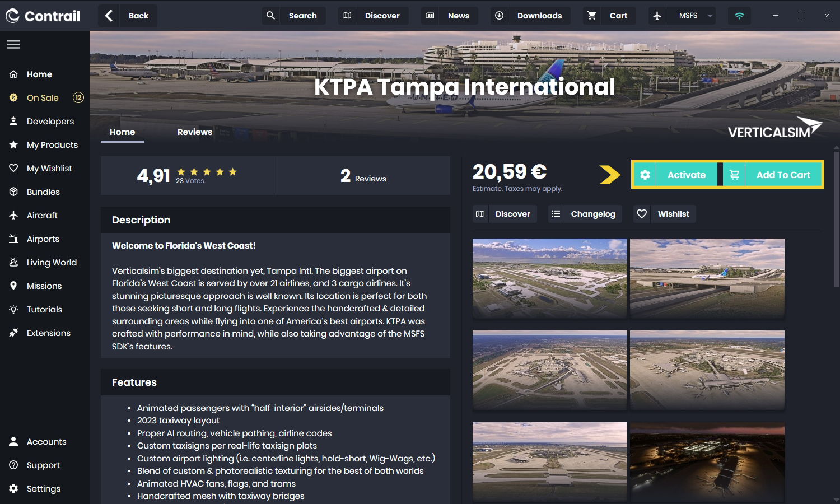View the United aircraft taxiway bridge thumbnail
The height and width of the screenshot is (504, 840).
tap(707, 278)
